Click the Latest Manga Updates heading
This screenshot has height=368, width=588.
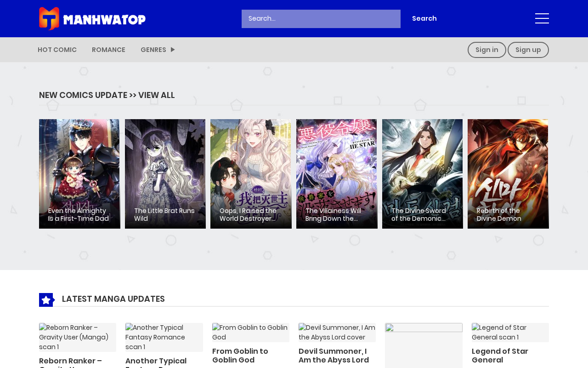point(113,299)
